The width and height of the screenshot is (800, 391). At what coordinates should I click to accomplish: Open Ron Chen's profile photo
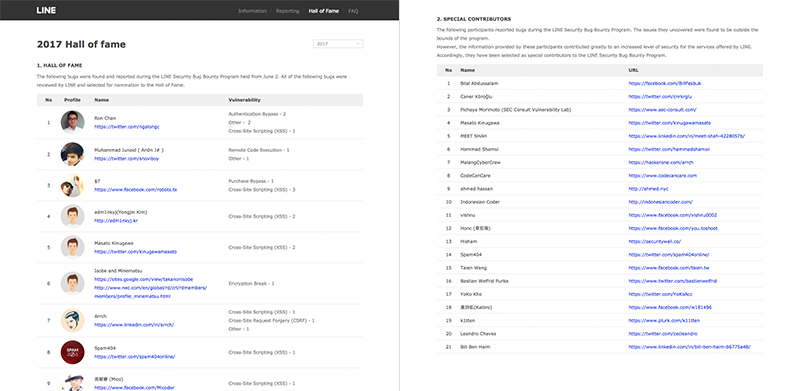click(x=72, y=123)
